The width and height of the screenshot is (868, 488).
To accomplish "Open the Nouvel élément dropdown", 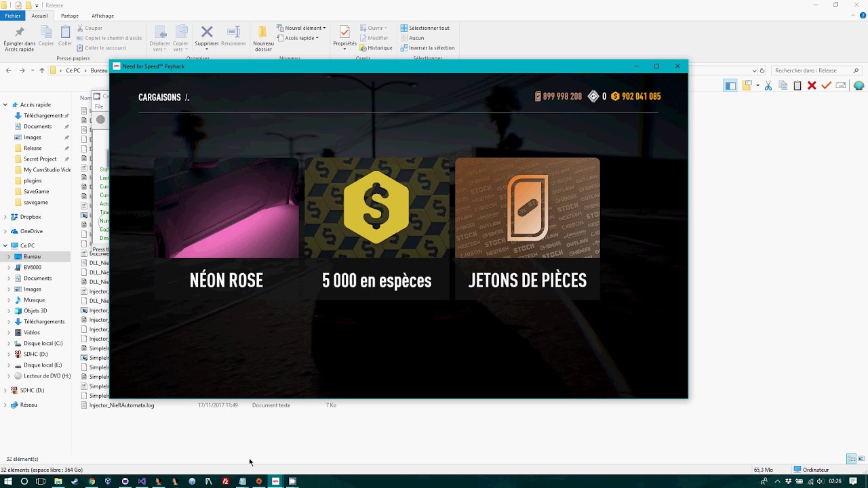I will point(301,28).
